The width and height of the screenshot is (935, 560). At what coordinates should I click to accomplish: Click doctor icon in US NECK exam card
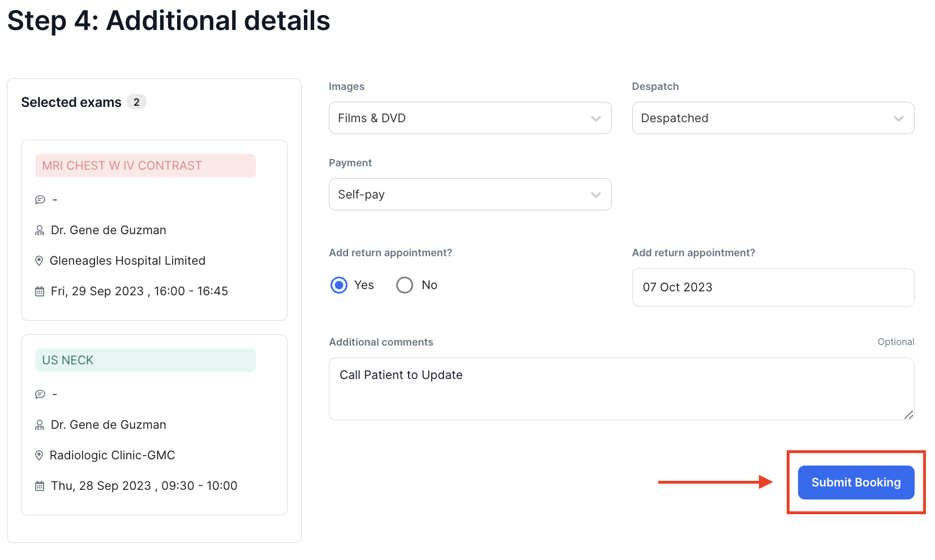40,425
